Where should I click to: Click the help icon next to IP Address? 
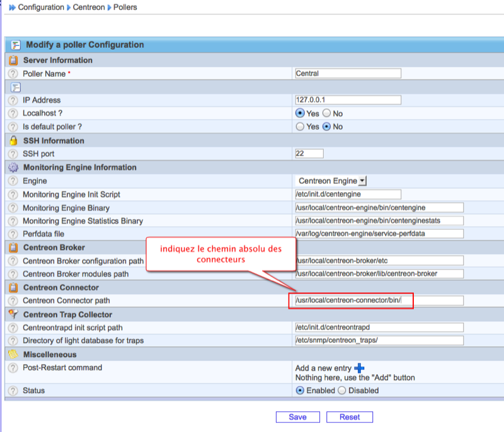pos(13,100)
